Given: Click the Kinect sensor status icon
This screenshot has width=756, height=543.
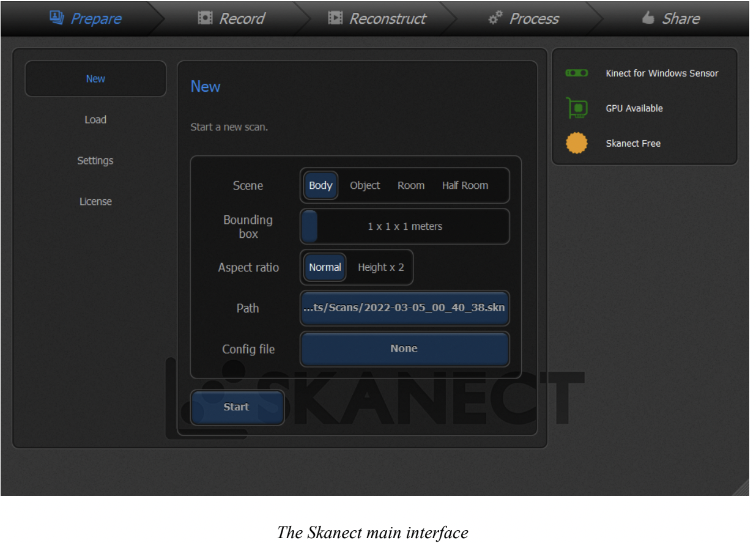Looking at the screenshot, I should 576,73.
